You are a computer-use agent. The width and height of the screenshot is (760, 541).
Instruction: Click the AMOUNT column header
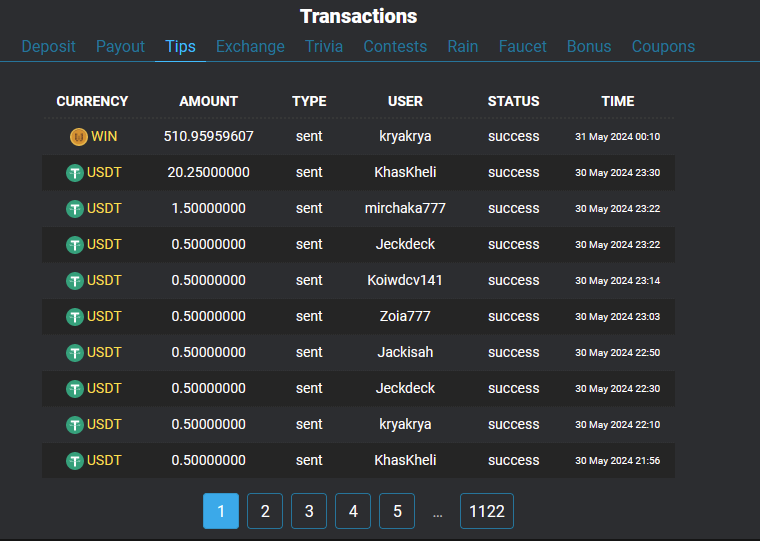tap(208, 101)
